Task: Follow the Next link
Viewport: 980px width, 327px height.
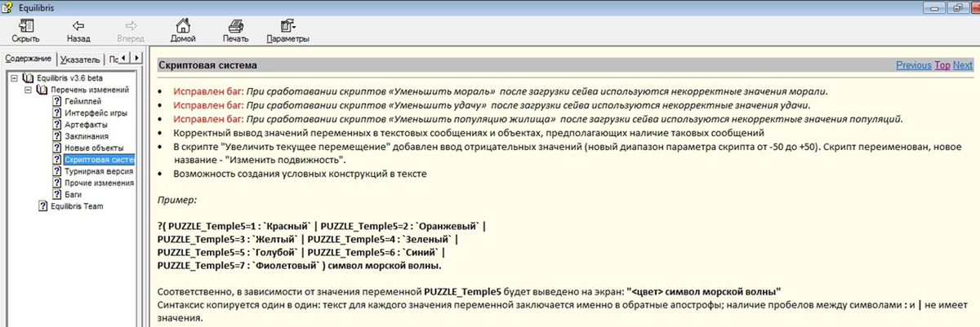Action: (x=963, y=65)
